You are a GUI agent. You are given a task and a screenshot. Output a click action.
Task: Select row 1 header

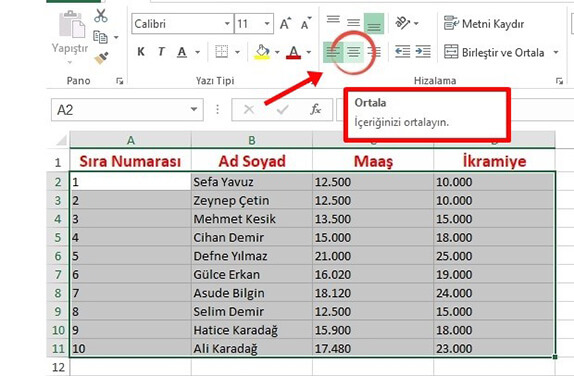pyautogui.click(x=58, y=162)
